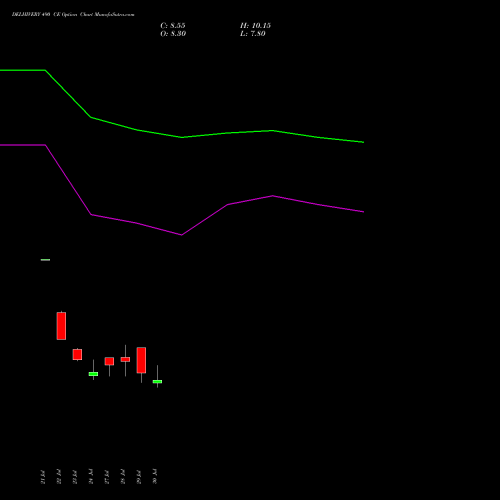Click the green candle for 30 Jul

tap(157, 381)
